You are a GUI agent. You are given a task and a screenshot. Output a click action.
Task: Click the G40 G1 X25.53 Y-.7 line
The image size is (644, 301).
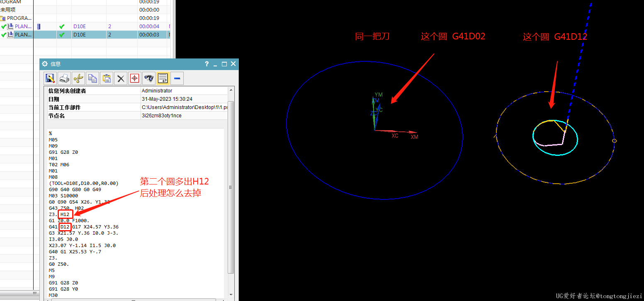75,252
